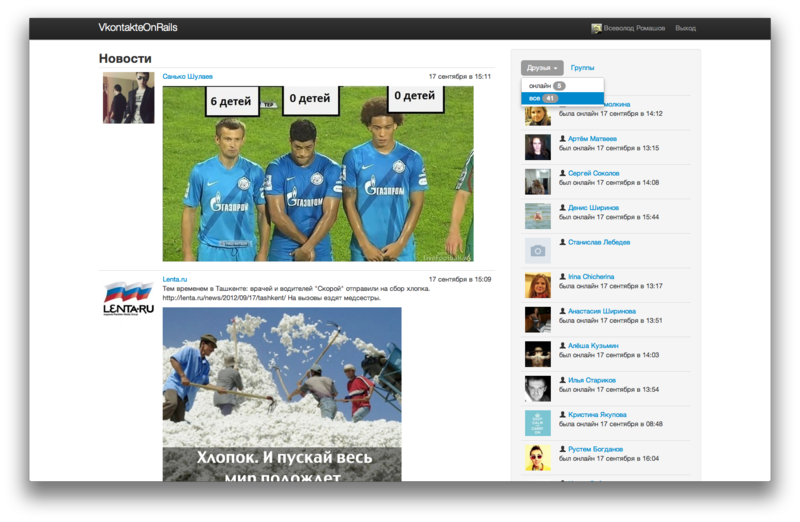Click the person icon beside Артём Матвеев
The width and height of the screenshot is (800, 522).
pyautogui.click(x=562, y=138)
